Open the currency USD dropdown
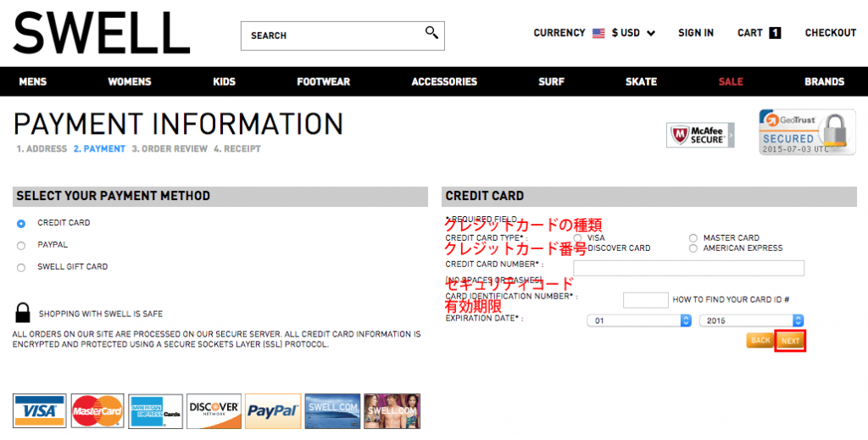Image resolution: width=868 pixels, height=440 pixels. (x=633, y=33)
